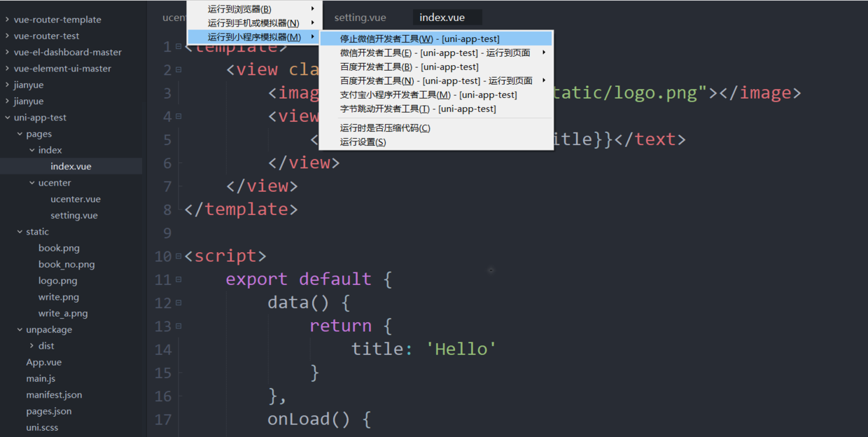Fold code at line 2 view marker
Viewport: 868px width, 437px height.
(x=178, y=70)
